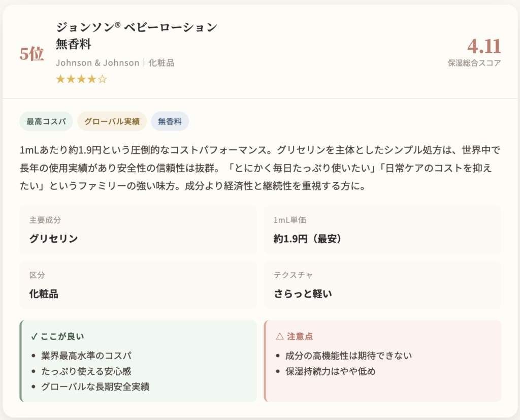Screen dimensions: 520x420
Task: Click the warning triangle icon beside 注意点
Action: [x=279, y=336]
